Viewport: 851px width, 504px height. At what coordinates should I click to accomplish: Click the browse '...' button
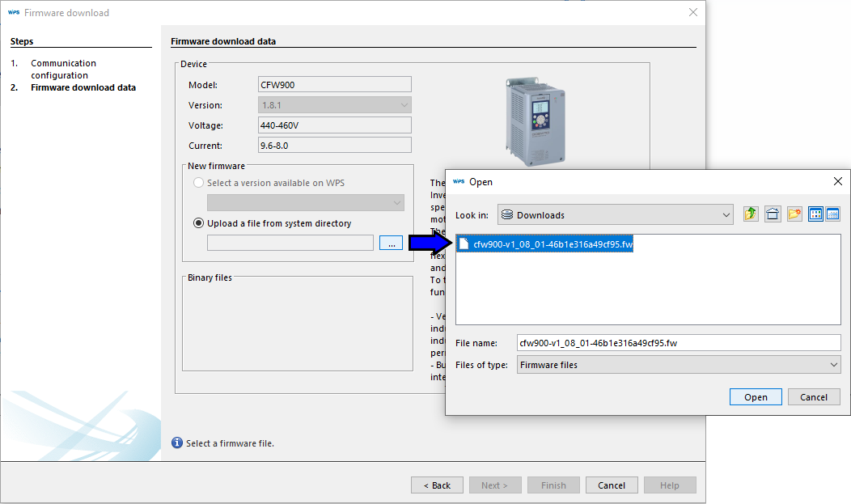coord(391,244)
